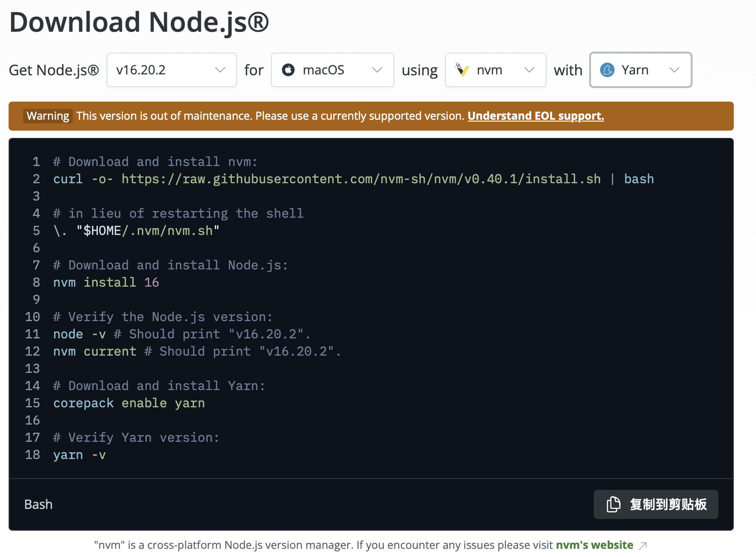The height and width of the screenshot is (557, 756).
Task: Click the 'yarn -v' command line
Action: [x=79, y=455]
